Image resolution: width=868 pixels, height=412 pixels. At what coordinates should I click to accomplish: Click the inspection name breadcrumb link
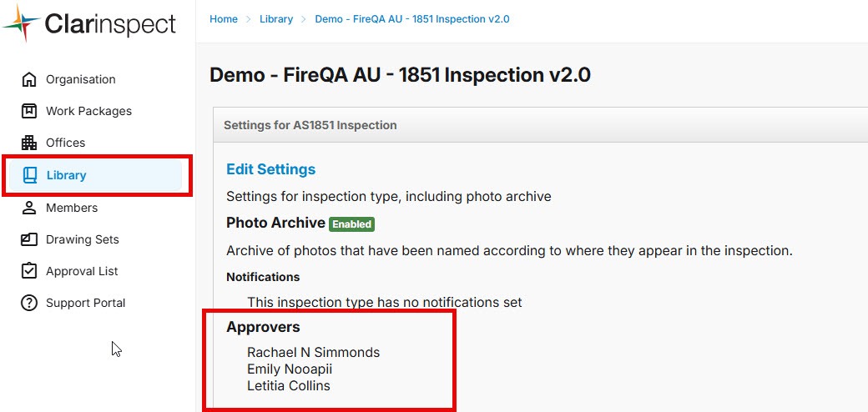tap(411, 19)
